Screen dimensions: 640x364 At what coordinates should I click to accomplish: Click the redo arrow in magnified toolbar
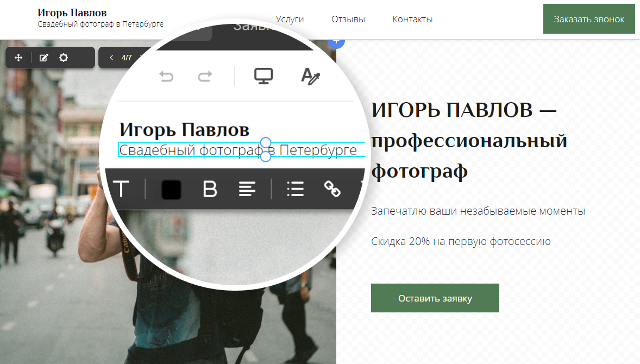[x=205, y=76]
